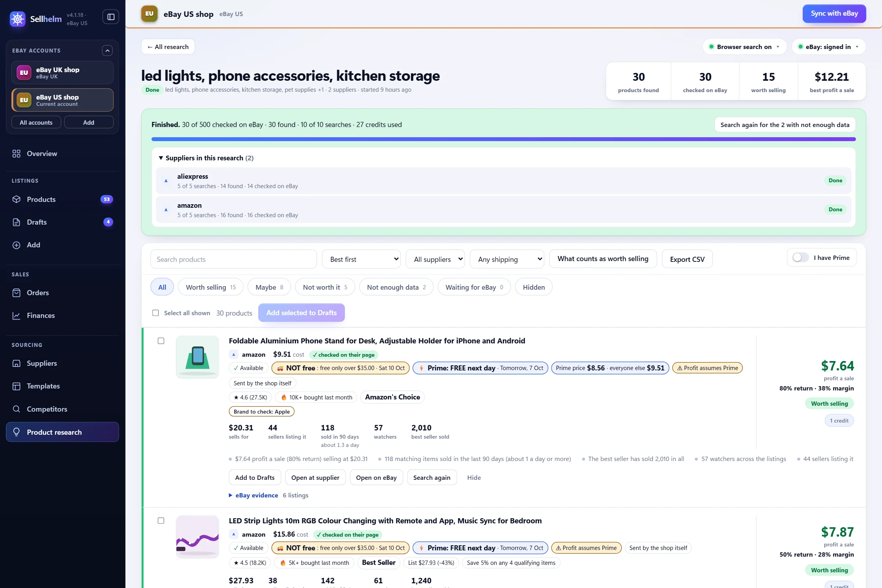Click Sync with eBay button
The image size is (882, 588).
click(x=834, y=14)
